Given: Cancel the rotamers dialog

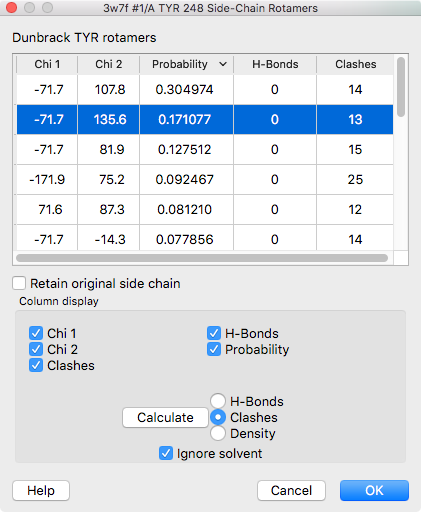Looking at the screenshot, I should click(x=291, y=490).
